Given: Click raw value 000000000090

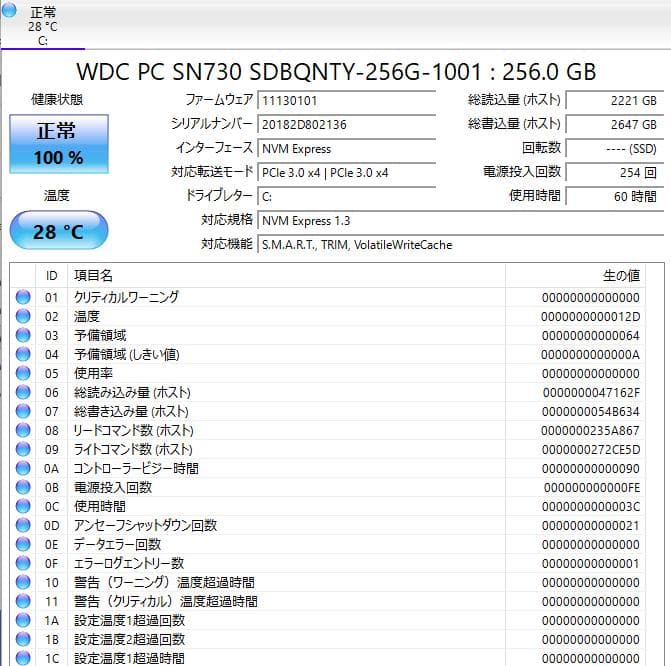Looking at the screenshot, I should [591, 469].
